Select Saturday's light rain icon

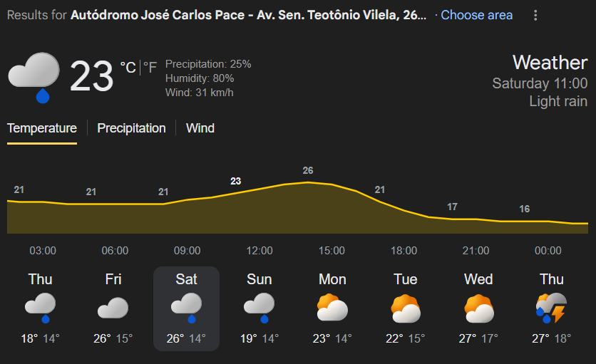(x=186, y=308)
